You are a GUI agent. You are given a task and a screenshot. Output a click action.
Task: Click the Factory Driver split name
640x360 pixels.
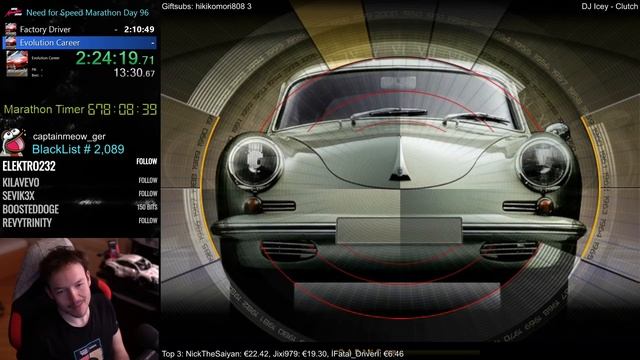click(x=45, y=29)
